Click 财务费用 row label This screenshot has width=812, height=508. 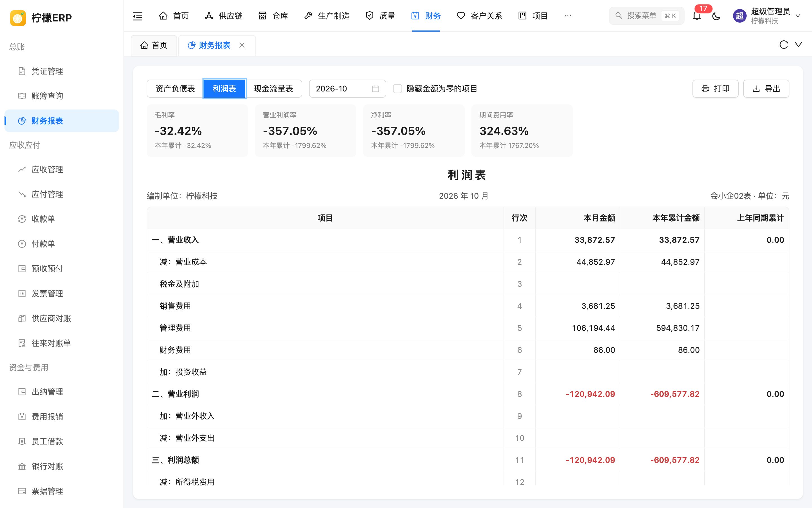tap(175, 350)
